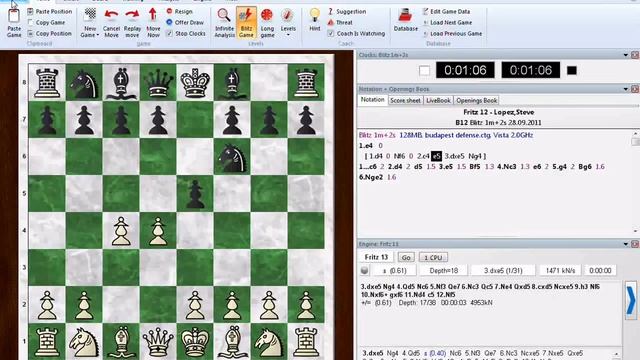Viewport: 640px width, 360px height.
Task: Close the Clocks panel
Action: coord(635,55)
